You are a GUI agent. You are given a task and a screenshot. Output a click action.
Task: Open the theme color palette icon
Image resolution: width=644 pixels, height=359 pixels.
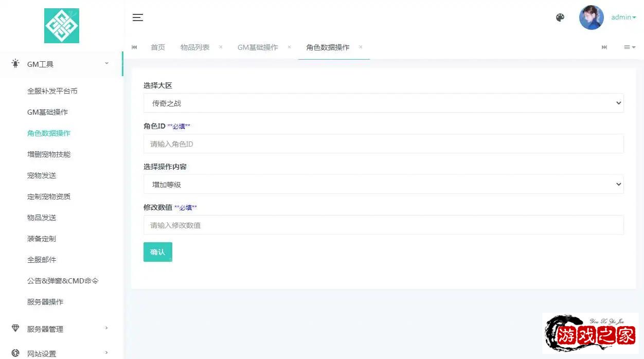560,17
